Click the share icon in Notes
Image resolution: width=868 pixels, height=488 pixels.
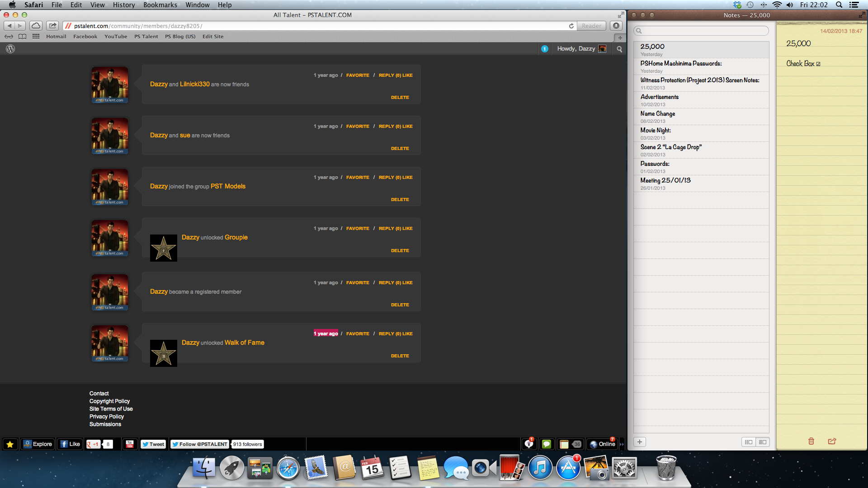point(832,441)
